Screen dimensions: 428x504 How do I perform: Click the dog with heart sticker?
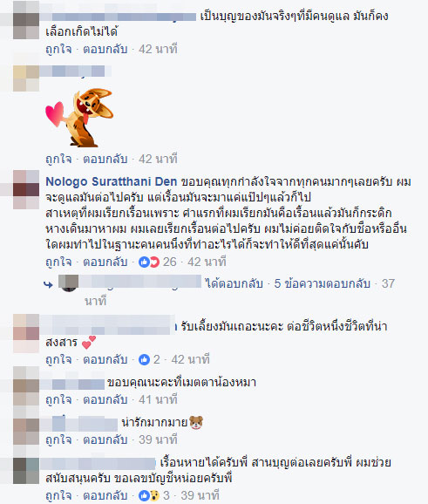pyautogui.click(x=79, y=118)
